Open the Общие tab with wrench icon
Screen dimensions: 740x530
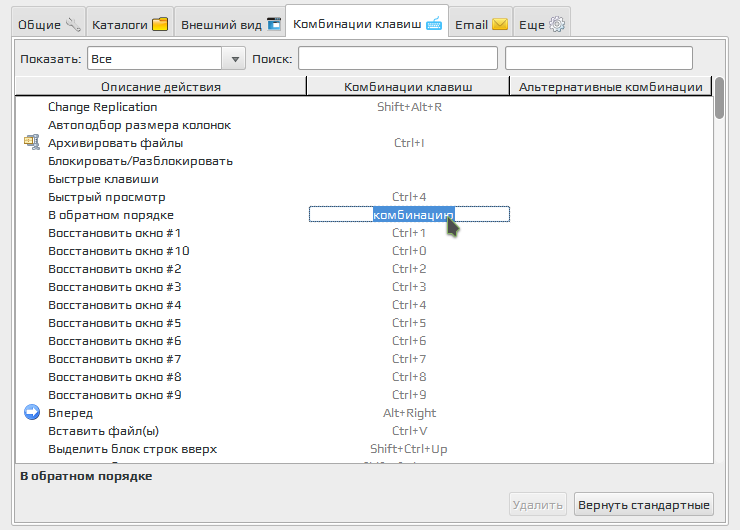[46, 23]
